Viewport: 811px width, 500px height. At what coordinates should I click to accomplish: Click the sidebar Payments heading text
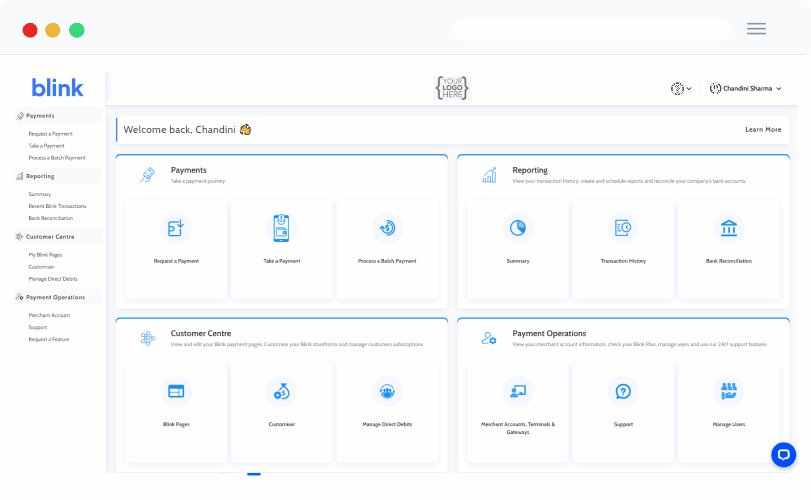(40, 116)
